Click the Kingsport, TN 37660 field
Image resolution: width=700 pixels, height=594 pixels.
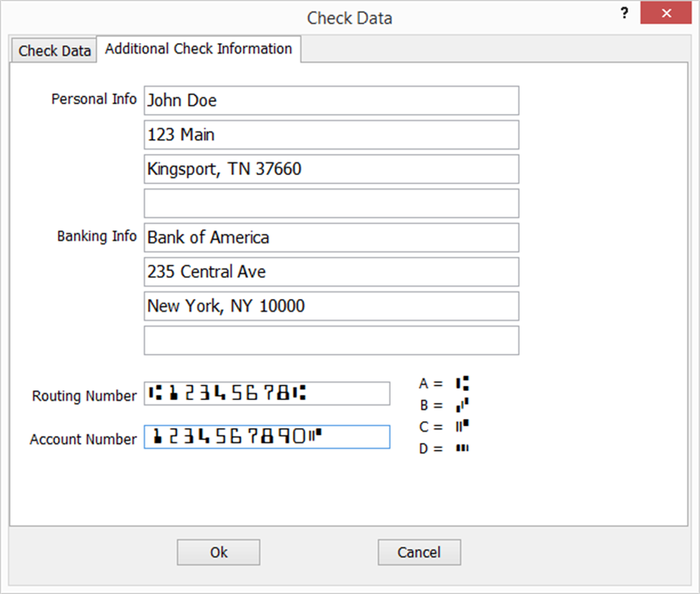tap(331, 169)
